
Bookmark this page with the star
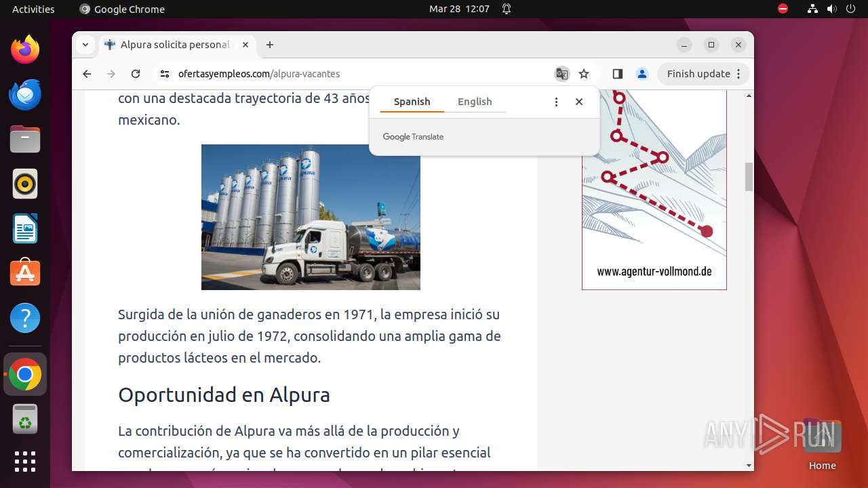[584, 74]
